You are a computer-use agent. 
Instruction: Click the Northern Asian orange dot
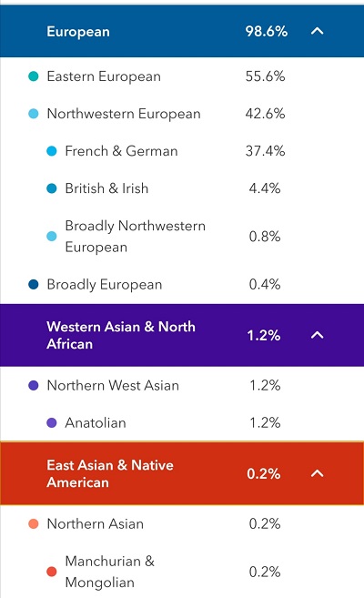click(x=34, y=523)
